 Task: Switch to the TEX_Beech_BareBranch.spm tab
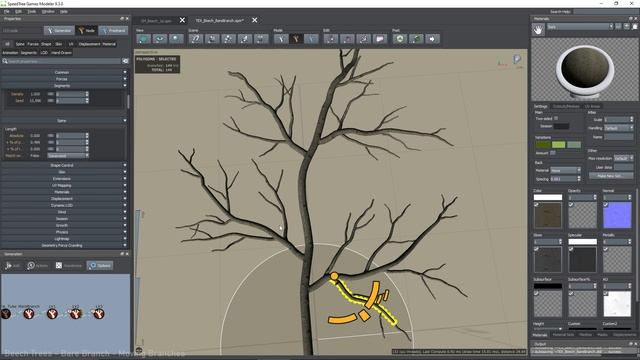[x=219, y=20]
